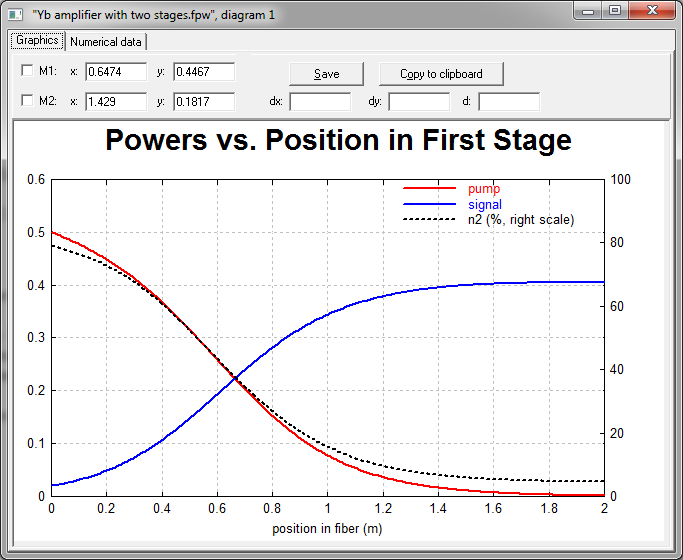The height and width of the screenshot is (560, 683).
Task: Click the M2 x value field
Action: pos(116,102)
